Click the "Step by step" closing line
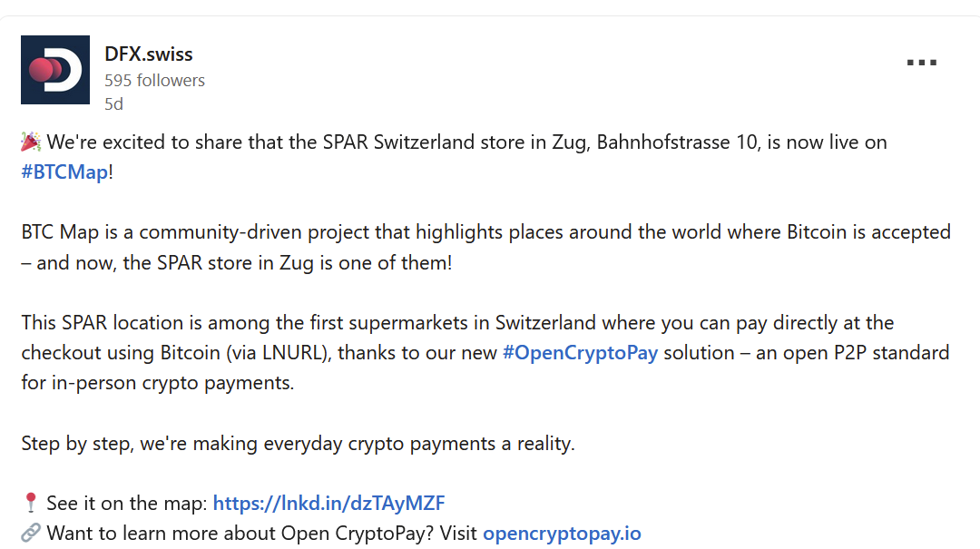Viewport: 980px width, 549px height. tap(298, 444)
